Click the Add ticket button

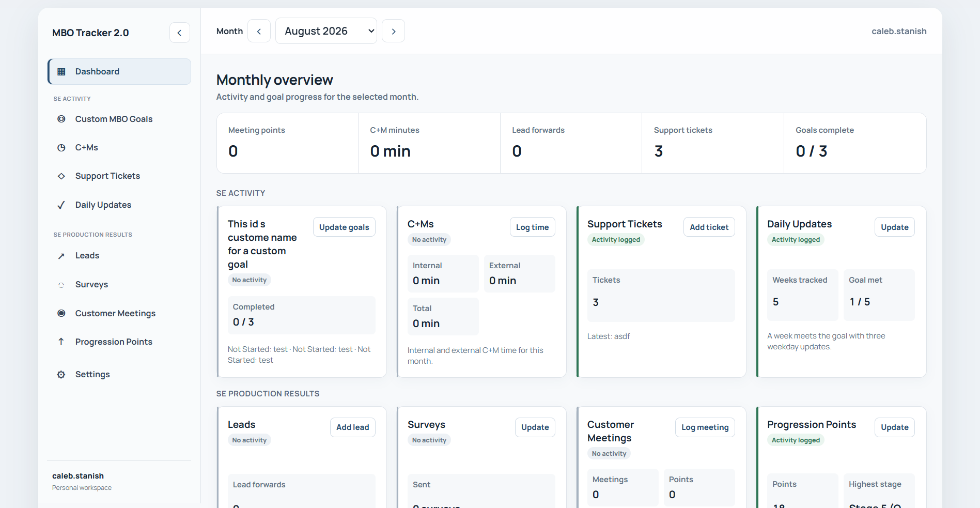pyautogui.click(x=709, y=227)
